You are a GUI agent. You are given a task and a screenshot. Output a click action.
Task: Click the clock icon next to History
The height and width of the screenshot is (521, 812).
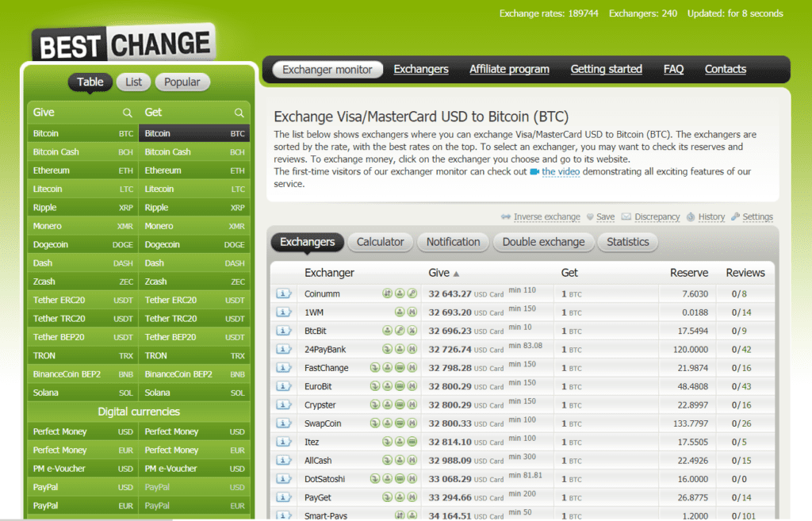pyautogui.click(x=691, y=217)
